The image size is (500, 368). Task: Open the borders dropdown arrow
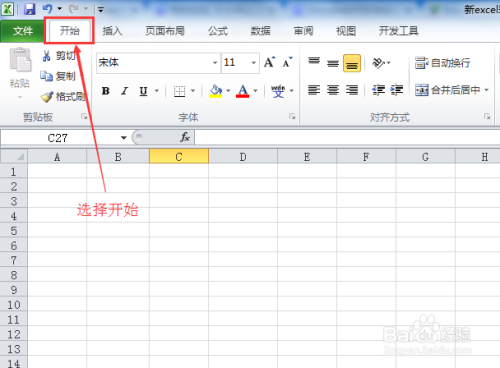(x=193, y=91)
